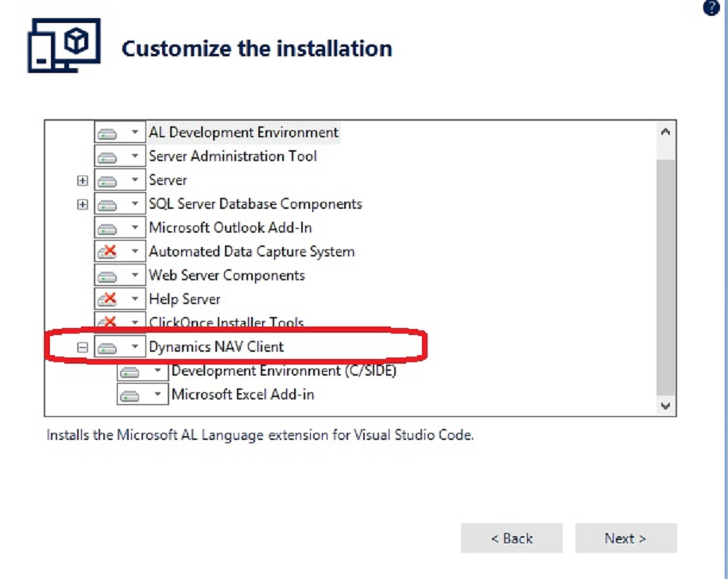Expand the Server tree node
This screenshot has height=579, width=728.
point(82,180)
